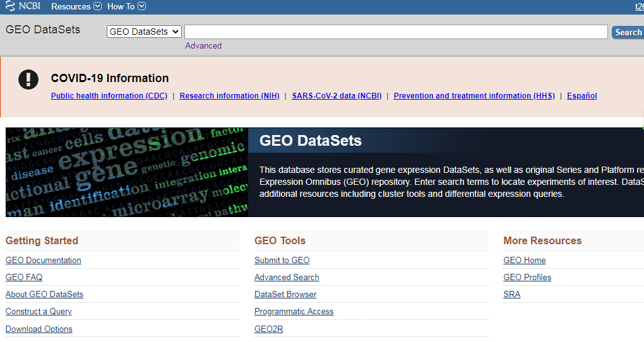Click inside the search text field
The image size is (644, 342).
coord(396,32)
